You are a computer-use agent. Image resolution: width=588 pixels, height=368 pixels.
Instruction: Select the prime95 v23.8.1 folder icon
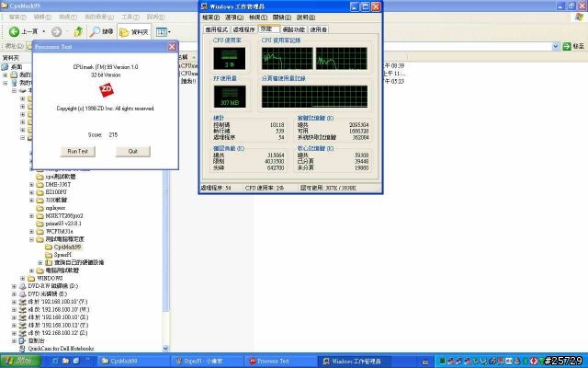pyautogui.click(x=40, y=224)
